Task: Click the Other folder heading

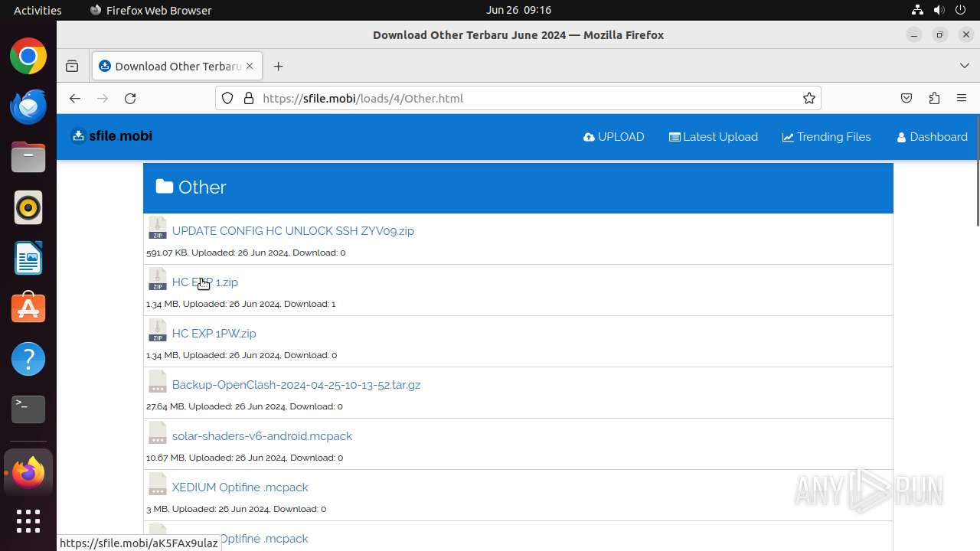Action: [191, 187]
